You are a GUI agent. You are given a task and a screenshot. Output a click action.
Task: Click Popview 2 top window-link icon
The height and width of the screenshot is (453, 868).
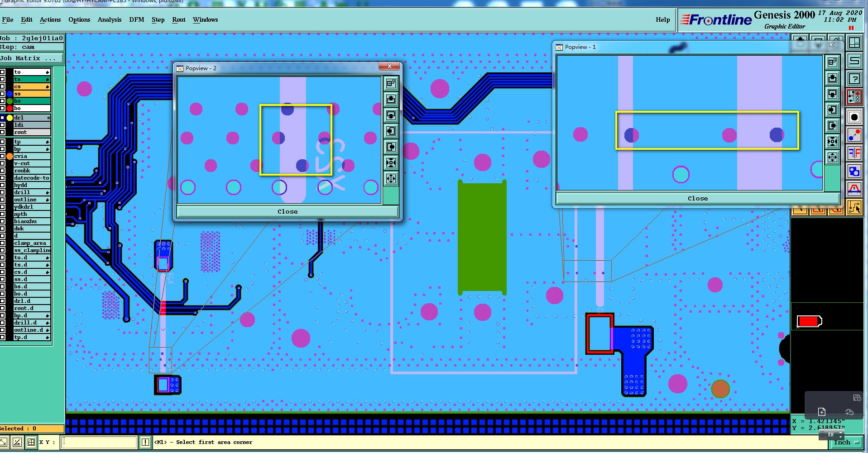[391, 83]
